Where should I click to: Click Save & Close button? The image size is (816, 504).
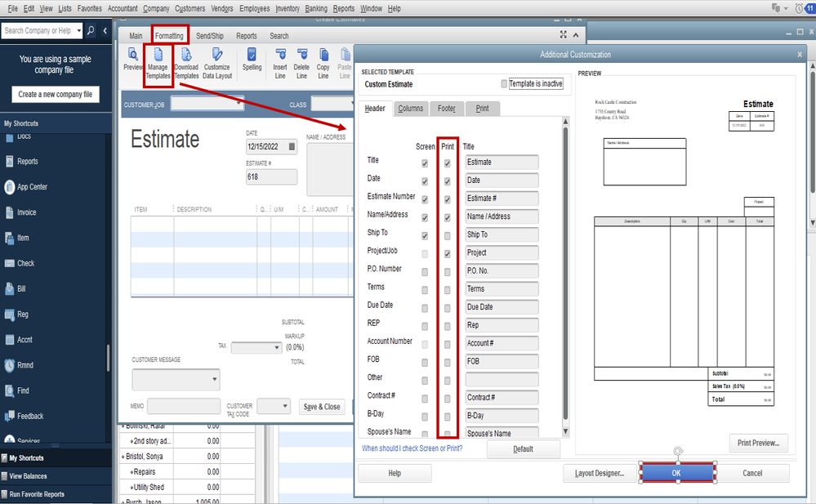[322, 407]
